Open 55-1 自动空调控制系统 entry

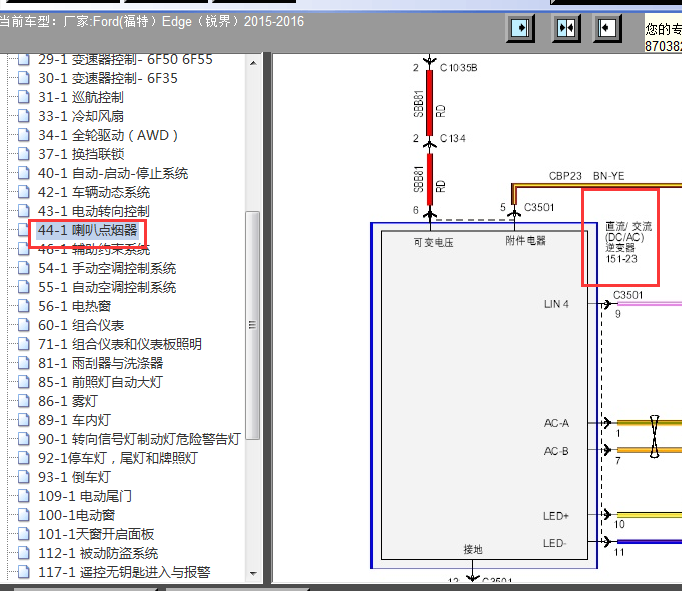coord(107,287)
